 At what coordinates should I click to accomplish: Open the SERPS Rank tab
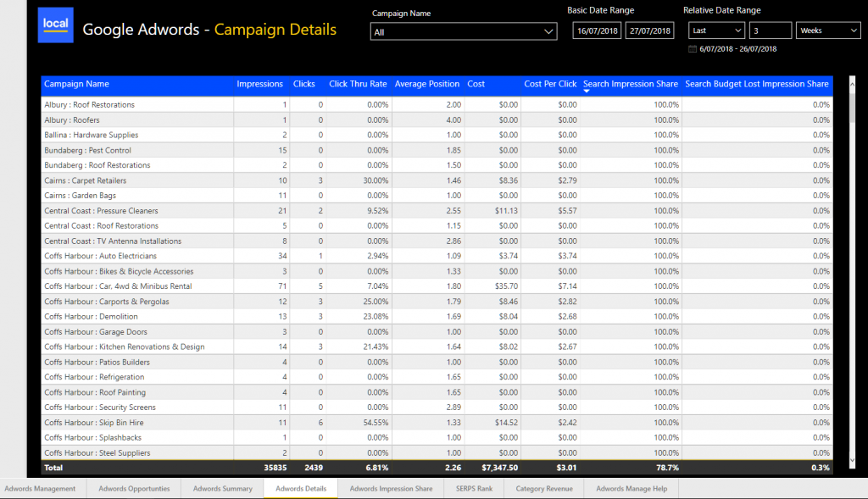[474, 489]
